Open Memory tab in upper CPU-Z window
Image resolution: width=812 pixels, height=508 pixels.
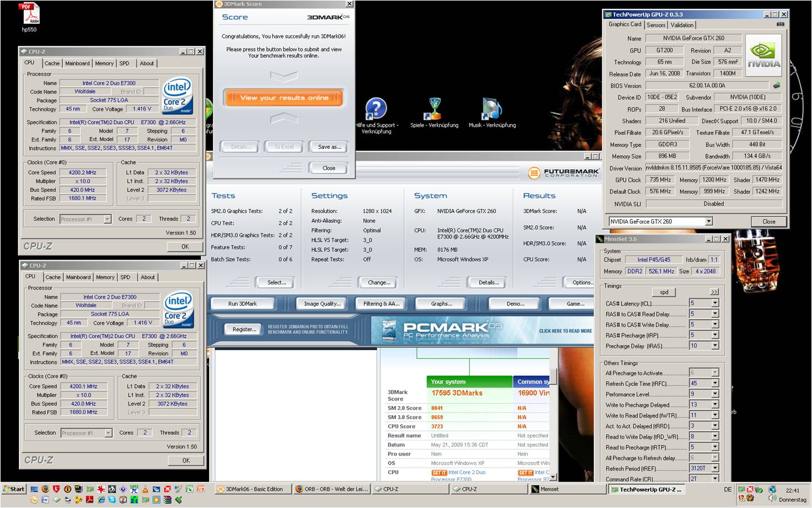click(104, 63)
